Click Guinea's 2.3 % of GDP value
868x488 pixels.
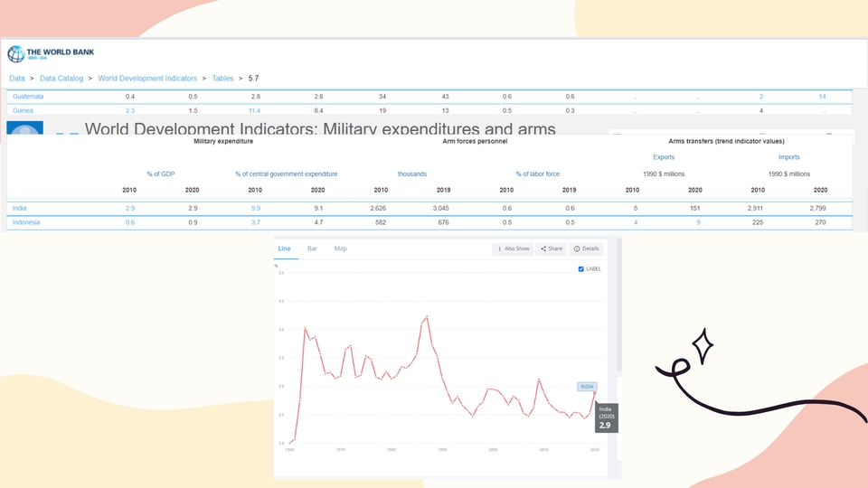(x=130, y=110)
